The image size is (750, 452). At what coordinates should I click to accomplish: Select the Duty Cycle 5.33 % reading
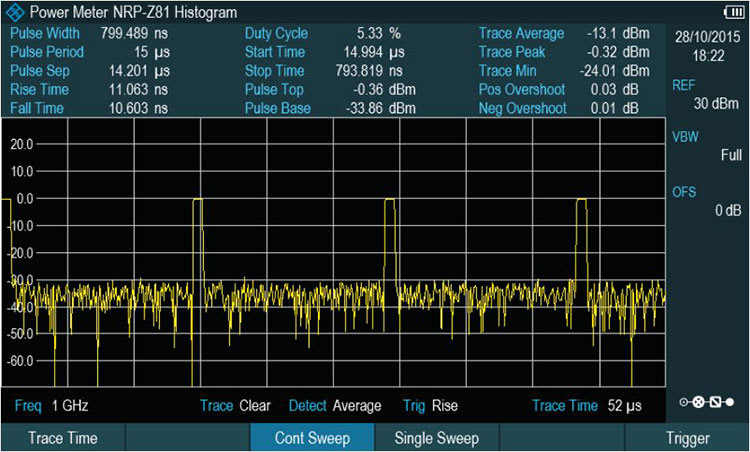(x=323, y=33)
